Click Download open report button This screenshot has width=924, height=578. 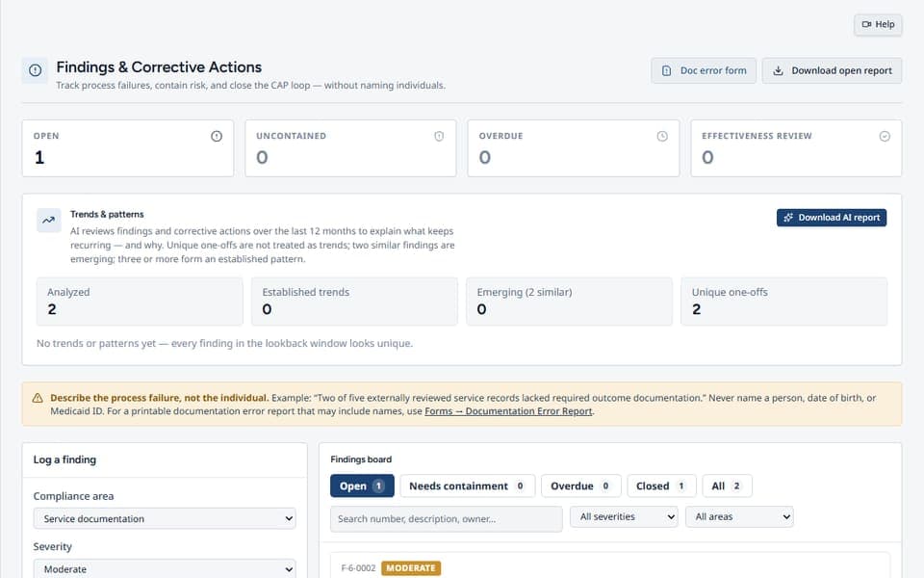pyautogui.click(x=832, y=70)
